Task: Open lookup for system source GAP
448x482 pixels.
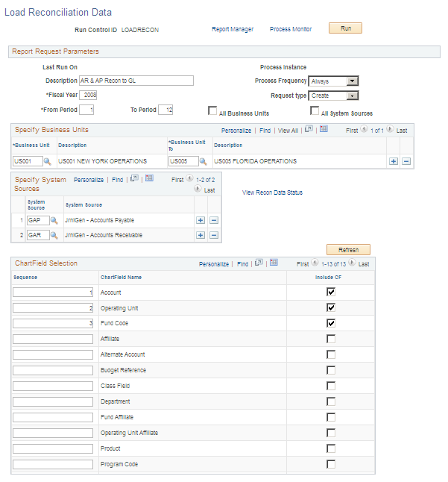Action: [54, 220]
